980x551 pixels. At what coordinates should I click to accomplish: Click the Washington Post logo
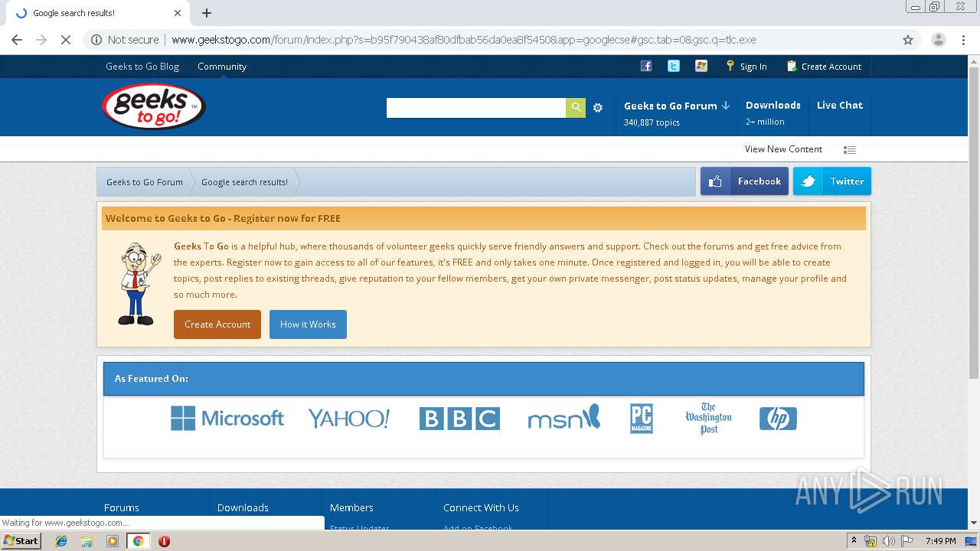[709, 419]
